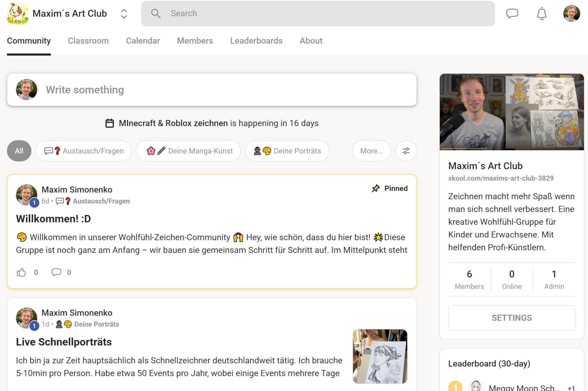
Task: Click the 1 Admin stat
Action: pos(554,280)
